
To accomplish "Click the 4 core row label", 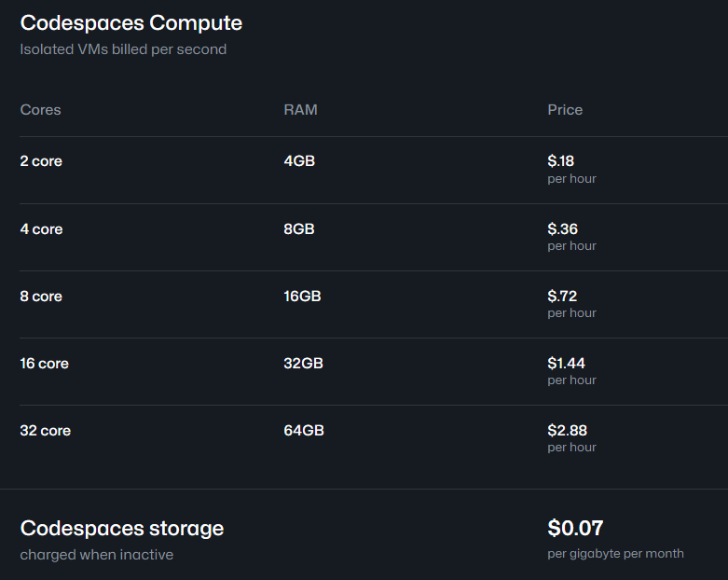I will 41,229.
